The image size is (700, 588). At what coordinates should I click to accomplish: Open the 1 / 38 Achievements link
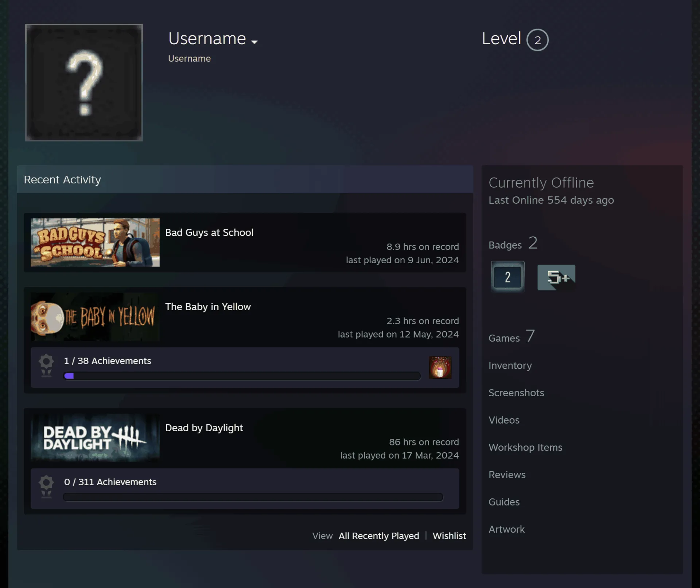pyautogui.click(x=108, y=361)
